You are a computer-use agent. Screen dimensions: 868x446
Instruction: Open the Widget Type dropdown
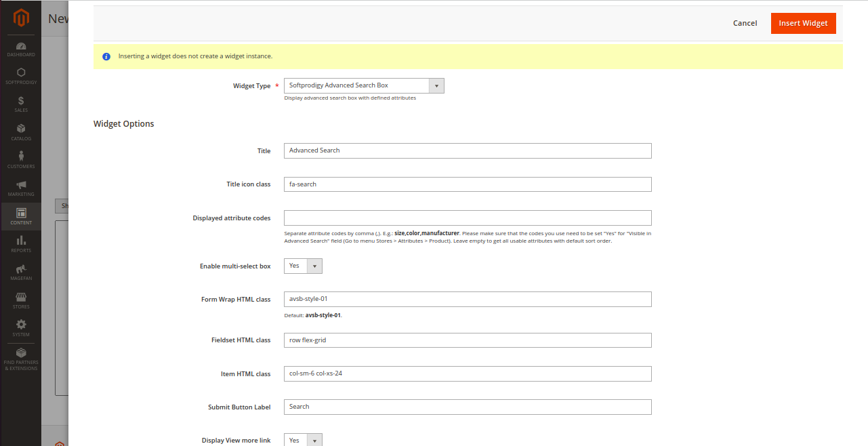364,85
